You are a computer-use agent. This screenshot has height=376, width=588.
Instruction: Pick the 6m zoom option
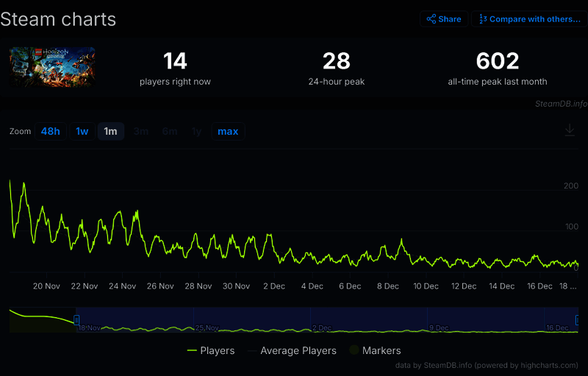[x=170, y=132]
